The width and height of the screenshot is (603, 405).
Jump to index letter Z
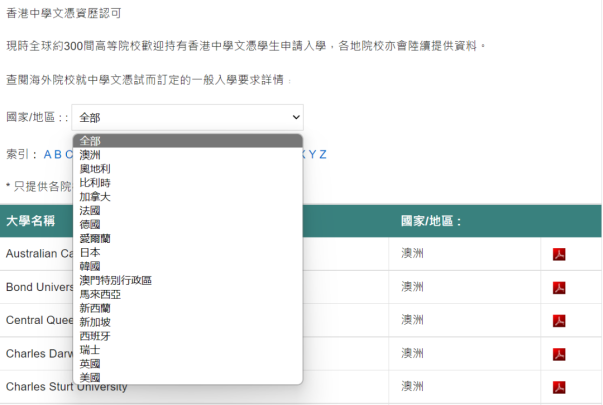pos(322,154)
